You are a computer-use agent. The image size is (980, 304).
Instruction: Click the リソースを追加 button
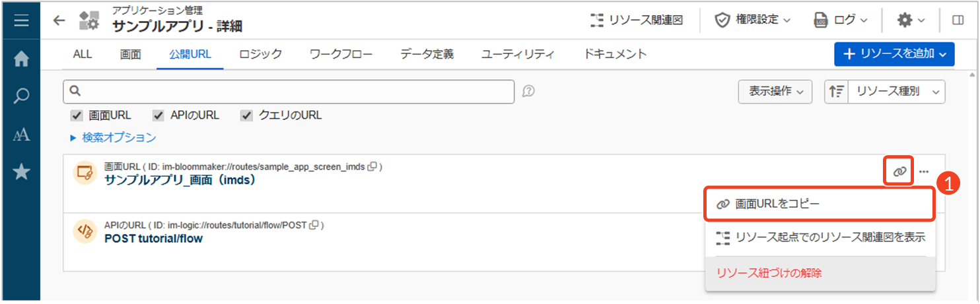click(894, 54)
